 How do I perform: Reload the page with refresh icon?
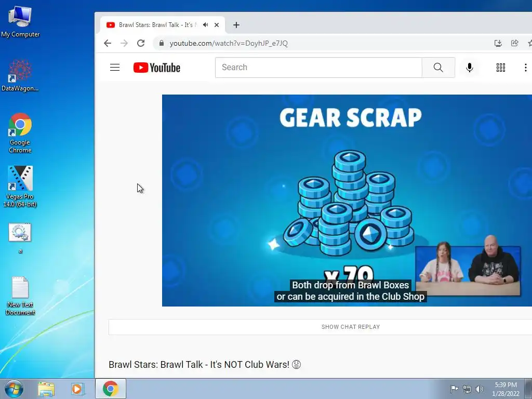[141, 43]
